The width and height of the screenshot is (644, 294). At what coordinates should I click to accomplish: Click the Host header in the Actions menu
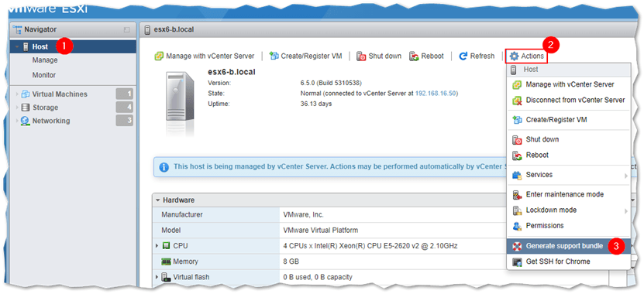pos(568,70)
